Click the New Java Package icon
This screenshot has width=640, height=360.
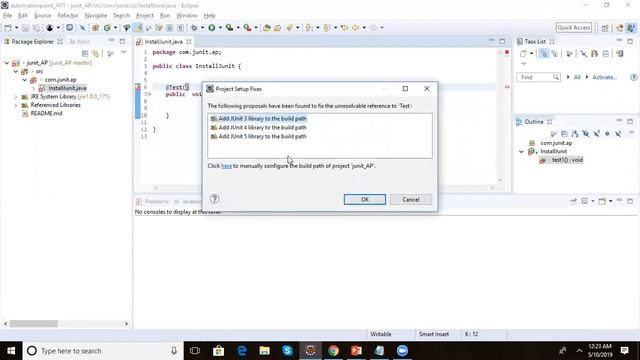[x=96, y=28]
